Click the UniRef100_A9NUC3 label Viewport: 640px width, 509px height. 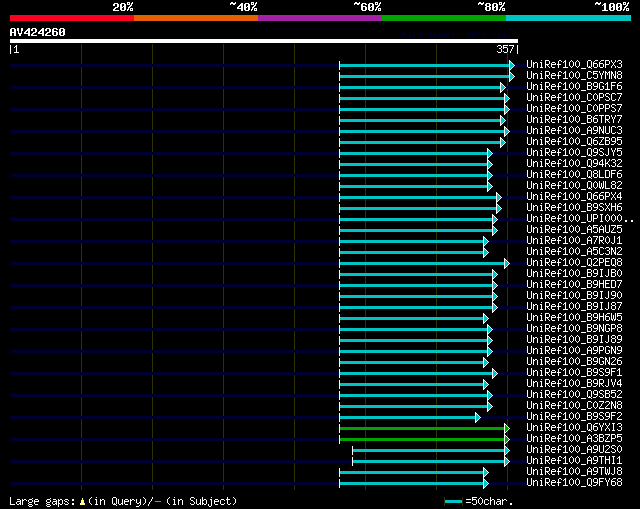(x=574, y=131)
